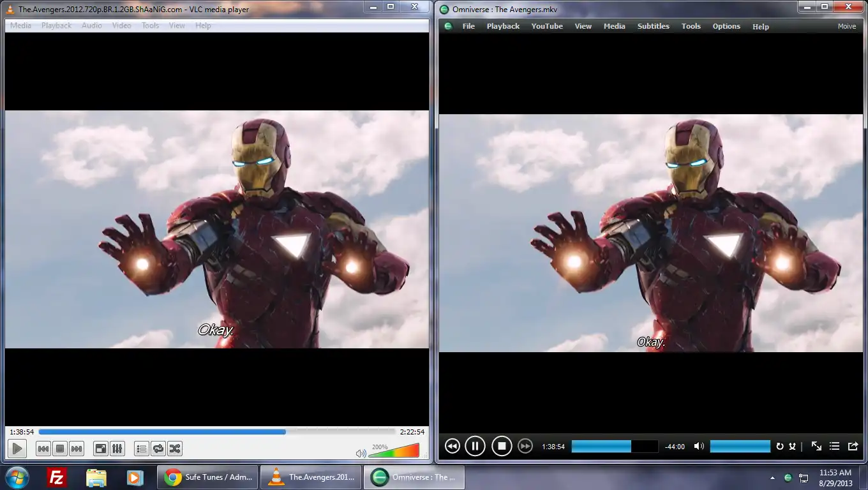The image size is (868, 490).
Task: Open VLC Playback menu
Action: [x=57, y=26]
